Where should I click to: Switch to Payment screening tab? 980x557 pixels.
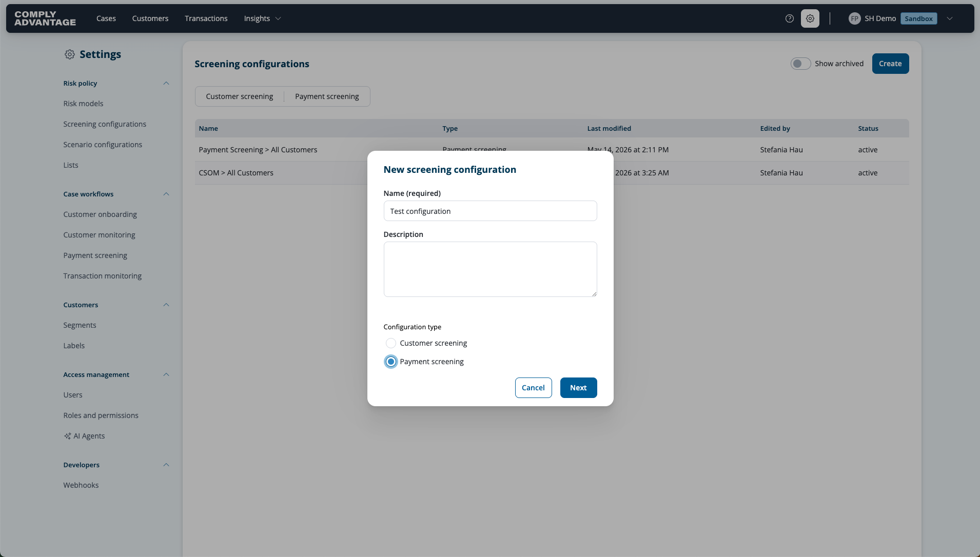click(327, 96)
